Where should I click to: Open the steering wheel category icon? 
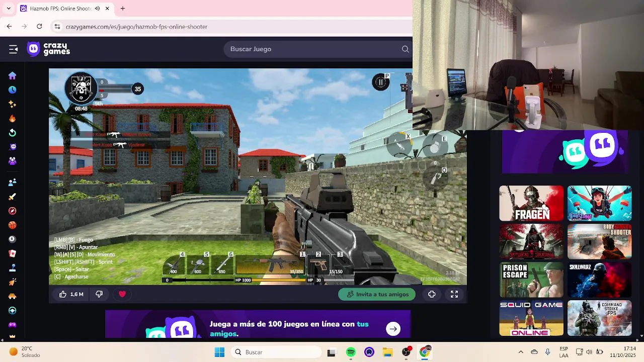[x=13, y=311]
